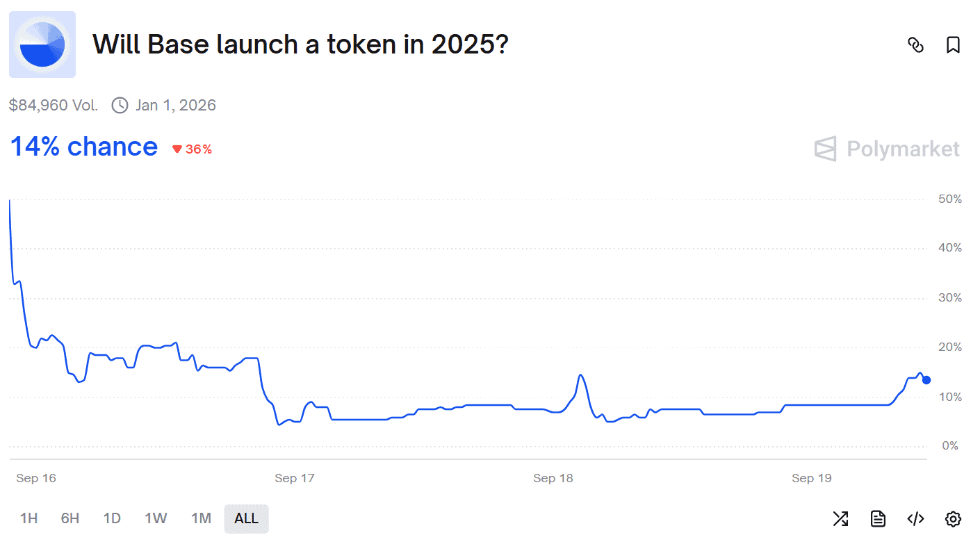Image resolution: width=980 pixels, height=551 pixels.
Task: Click the clock icon next to the resolution date
Action: pos(119,105)
